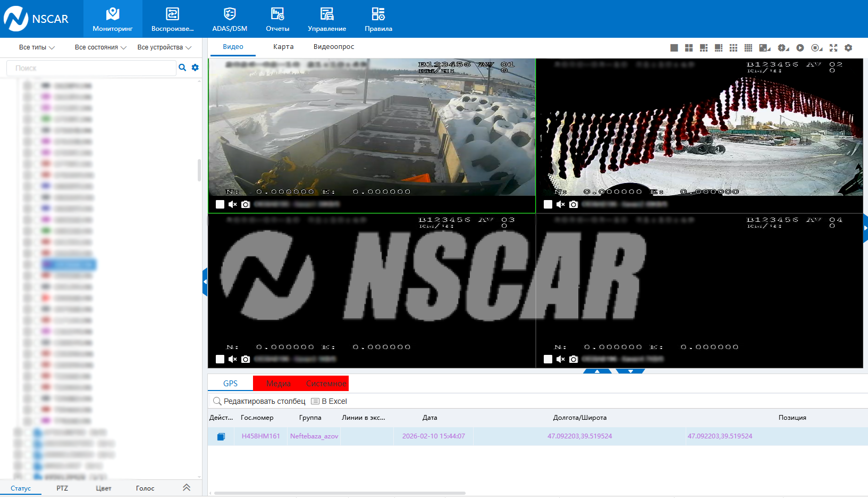Open the Все состояния dropdown

pos(100,47)
